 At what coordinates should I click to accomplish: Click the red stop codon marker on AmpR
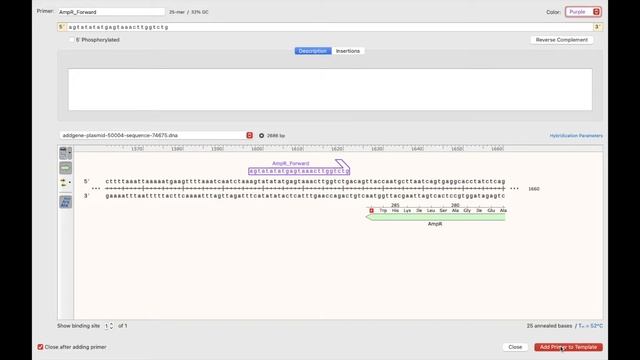371,211
